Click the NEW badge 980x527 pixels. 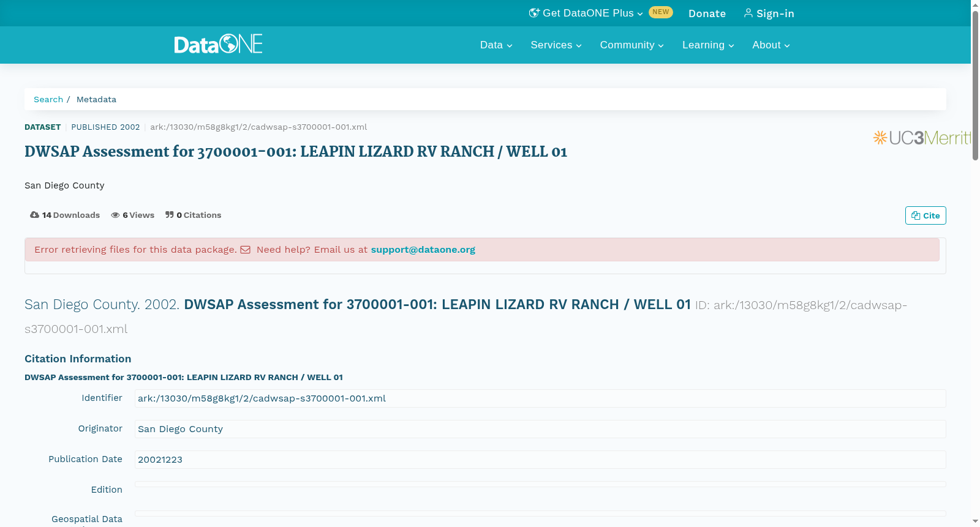coord(661,12)
